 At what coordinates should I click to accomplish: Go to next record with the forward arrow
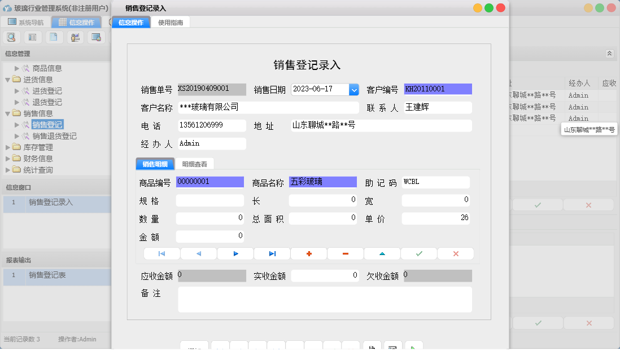235,253
